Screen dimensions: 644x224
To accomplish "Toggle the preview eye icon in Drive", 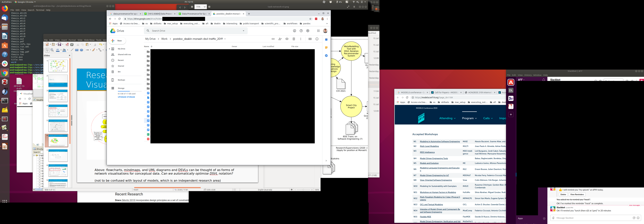I will point(287,39).
